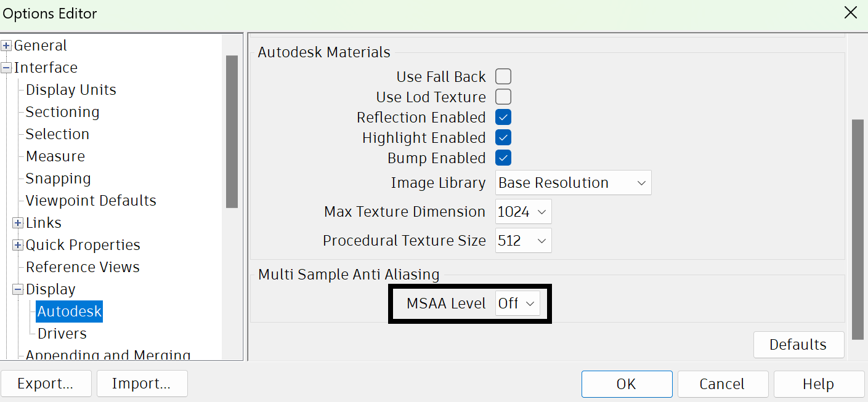Screen dimensions: 868x402
Task: Disable the Reflection Enabled checkbox
Action: point(503,117)
